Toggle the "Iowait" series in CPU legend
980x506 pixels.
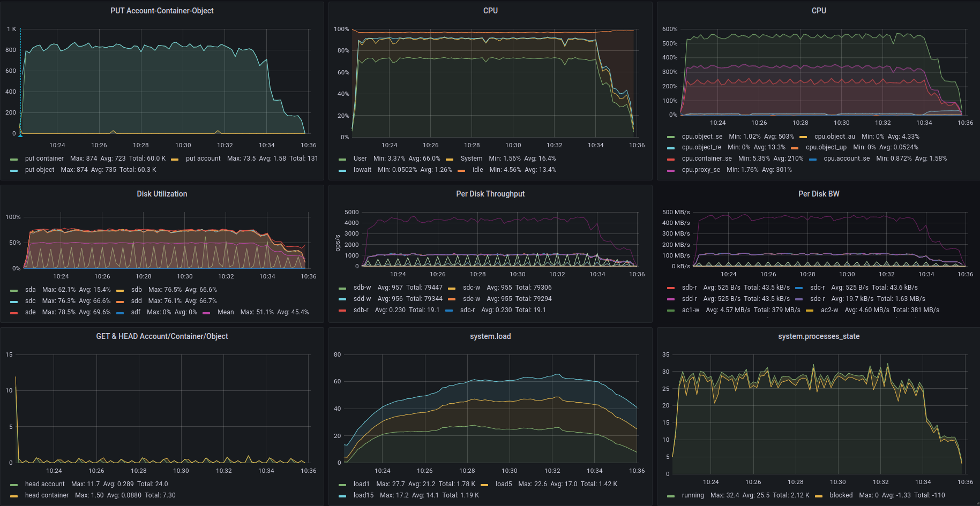coord(362,170)
